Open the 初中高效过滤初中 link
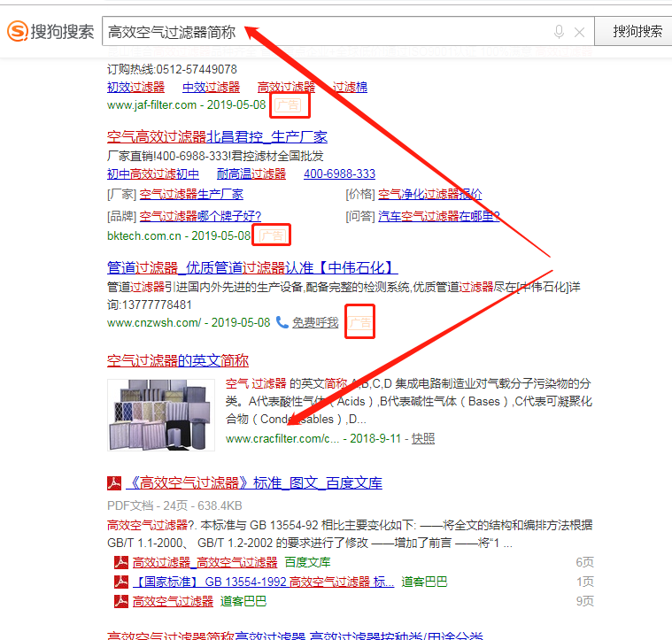Image resolution: width=672 pixels, height=640 pixels. click(153, 173)
